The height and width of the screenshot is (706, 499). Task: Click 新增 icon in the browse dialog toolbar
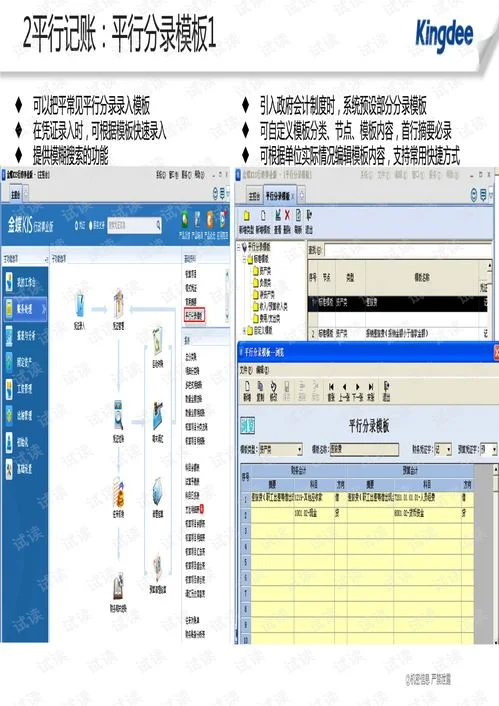click(x=247, y=386)
